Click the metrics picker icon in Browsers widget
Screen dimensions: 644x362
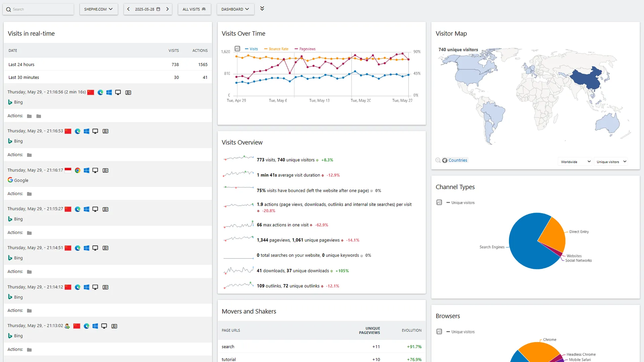tap(439, 332)
